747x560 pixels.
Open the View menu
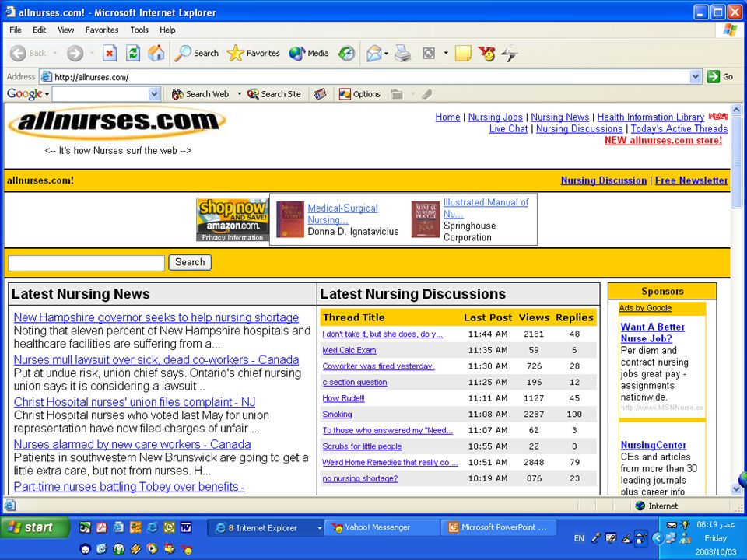click(x=65, y=30)
